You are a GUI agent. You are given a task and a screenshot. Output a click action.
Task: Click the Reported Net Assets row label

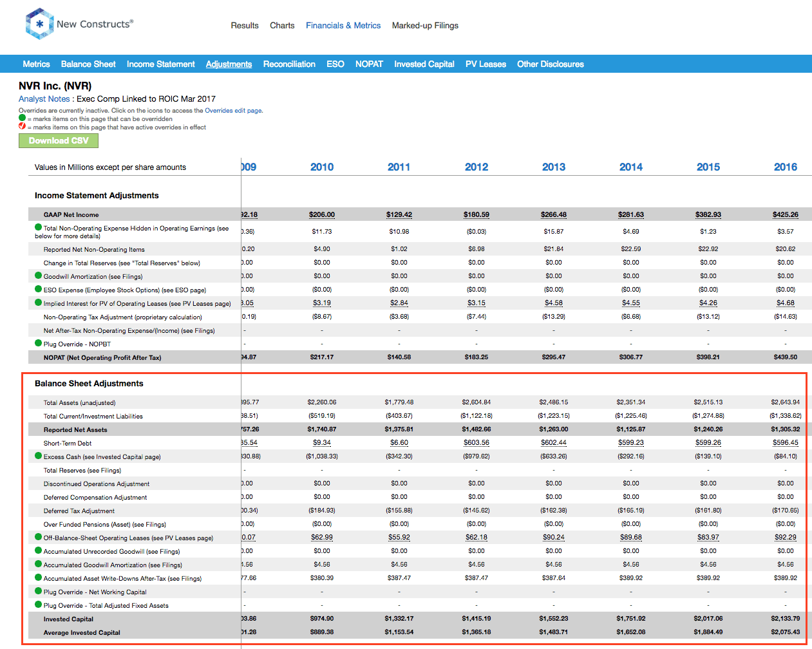click(x=75, y=430)
